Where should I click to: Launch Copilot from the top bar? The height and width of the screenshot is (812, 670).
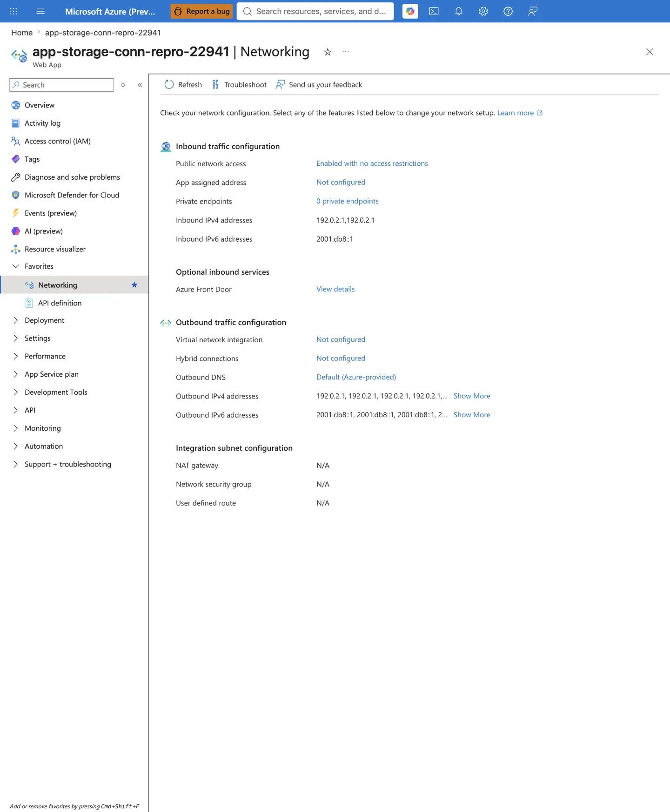[x=410, y=11]
